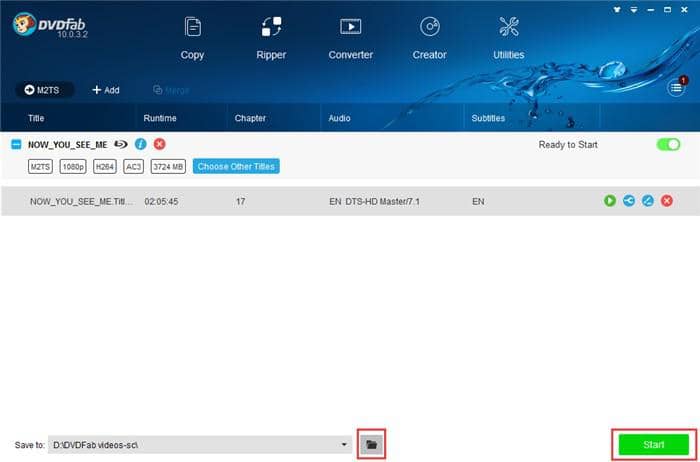Browse for output folder icon
Screen dimensions: 700x462
pyautogui.click(x=371, y=445)
